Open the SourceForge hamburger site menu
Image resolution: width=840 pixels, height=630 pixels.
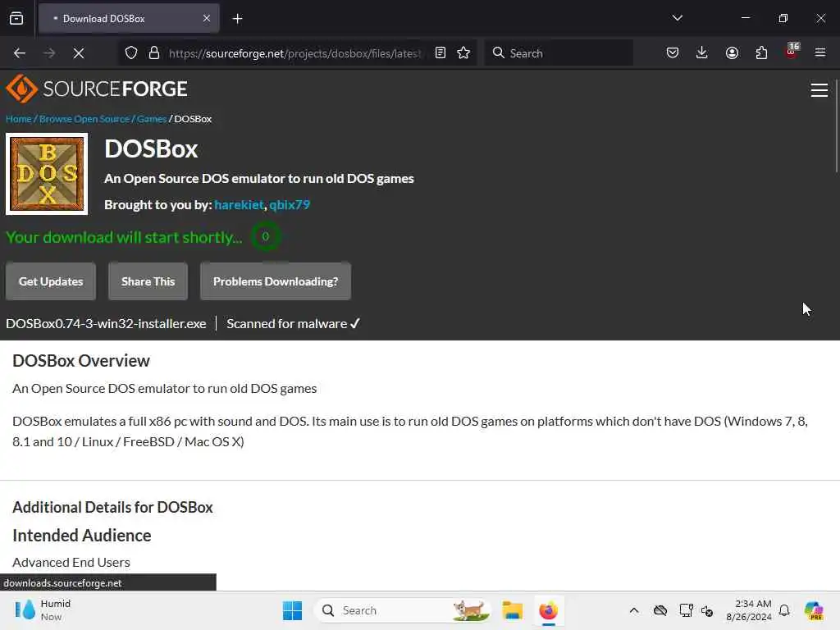tap(819, 90)
